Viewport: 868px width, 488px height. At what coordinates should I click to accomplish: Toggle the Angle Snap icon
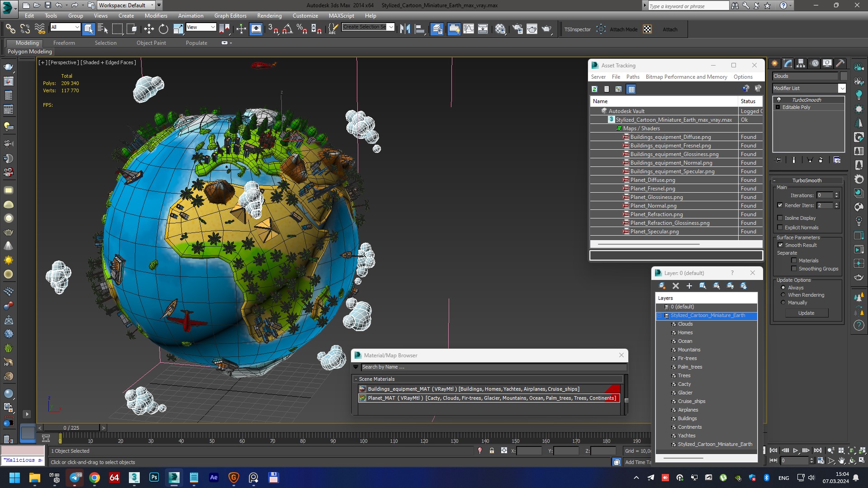pyautogui.click(x=287, y=29)
